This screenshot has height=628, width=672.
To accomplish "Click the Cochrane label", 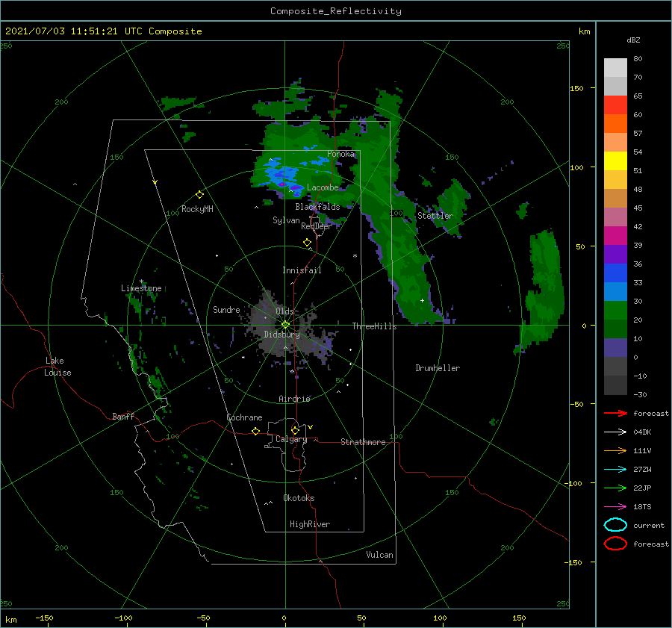I will pyautogui.click(x=244, y=417).
